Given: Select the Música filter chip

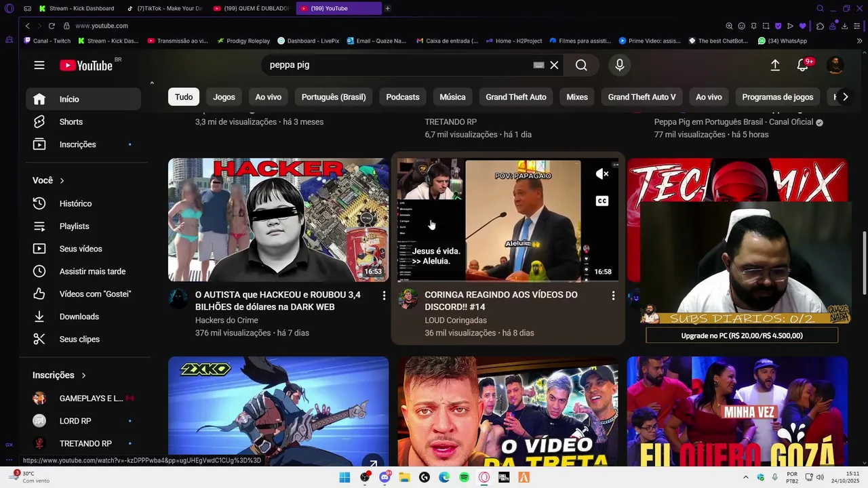Looking at the screenshot, I should pos(452,97).
